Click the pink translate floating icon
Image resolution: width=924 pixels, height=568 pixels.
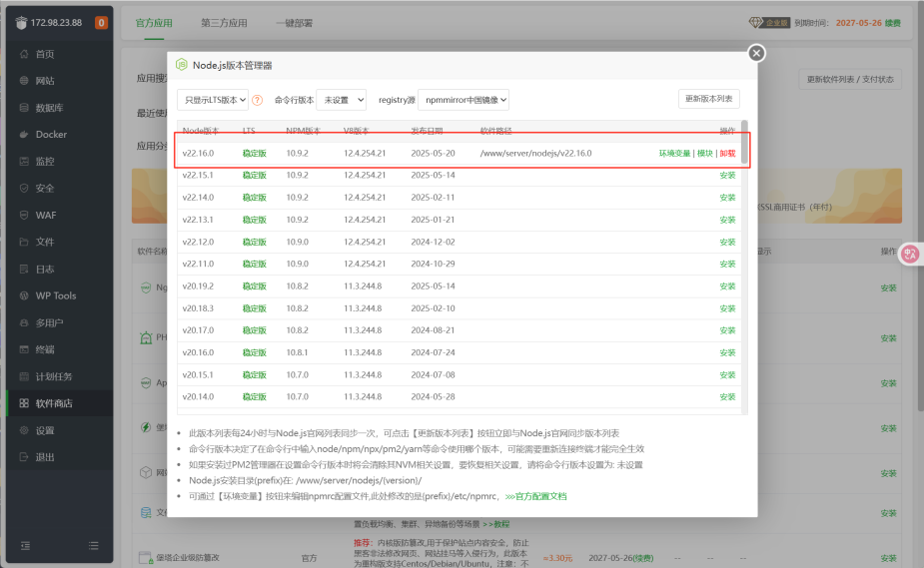pyautogui.click(x=910, y=255)
